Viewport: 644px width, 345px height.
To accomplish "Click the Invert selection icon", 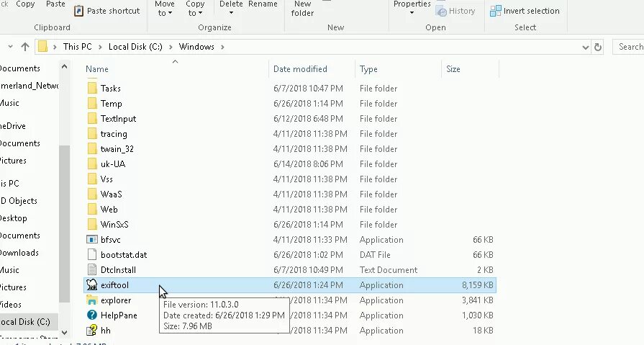I will [496, 11].
